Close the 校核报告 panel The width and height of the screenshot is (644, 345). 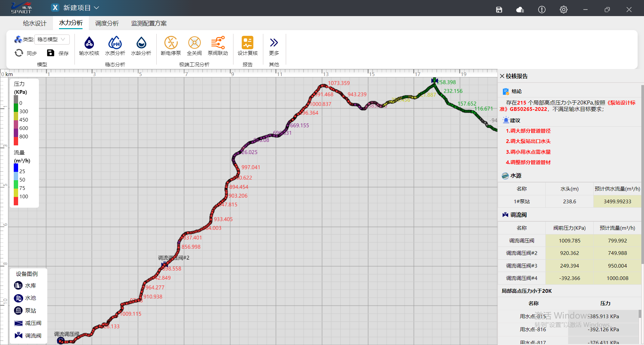(x=502, y=76)
